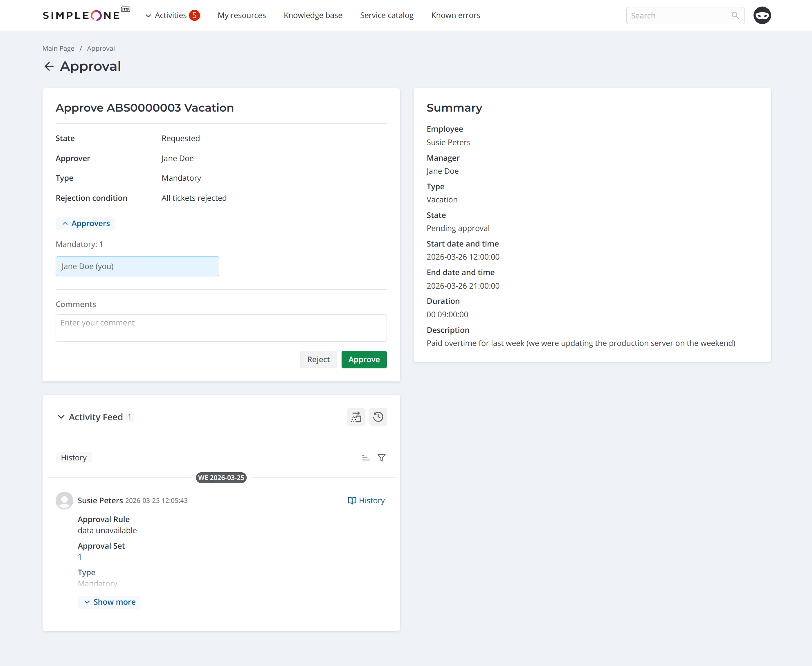
Task: Navigate to Main Page breadcrumb
Action: pyautogui.click(x=58, y=48)
